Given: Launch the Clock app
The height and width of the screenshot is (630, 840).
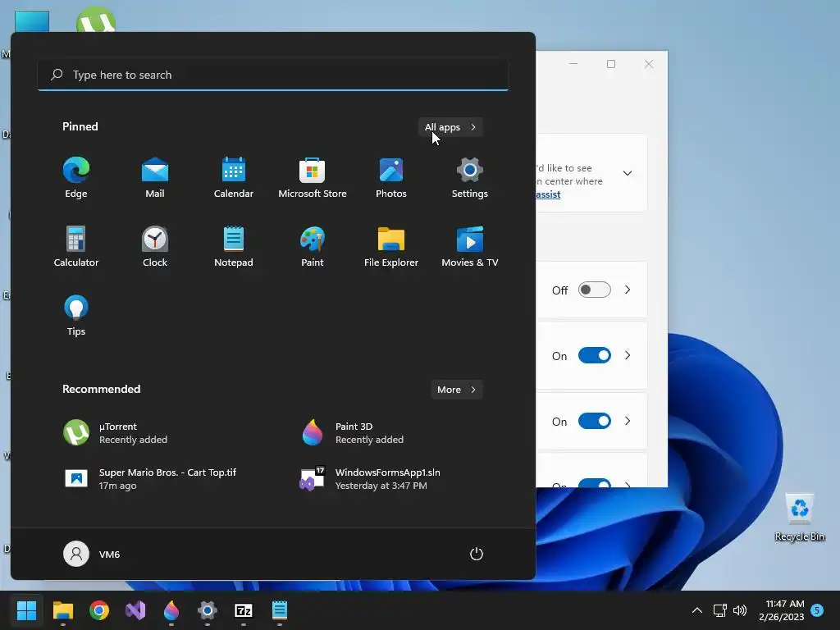Looking at the screenshot, I should point(155,247).
